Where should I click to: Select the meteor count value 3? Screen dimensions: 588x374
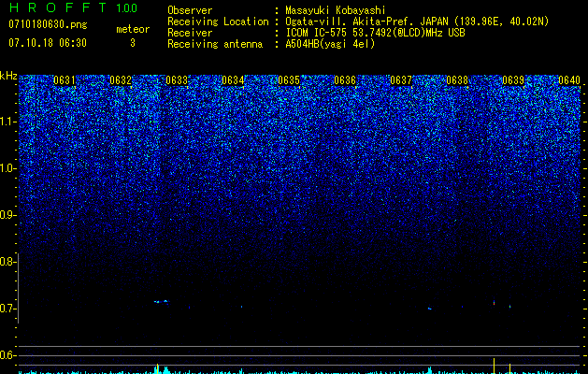coord(133,43)
